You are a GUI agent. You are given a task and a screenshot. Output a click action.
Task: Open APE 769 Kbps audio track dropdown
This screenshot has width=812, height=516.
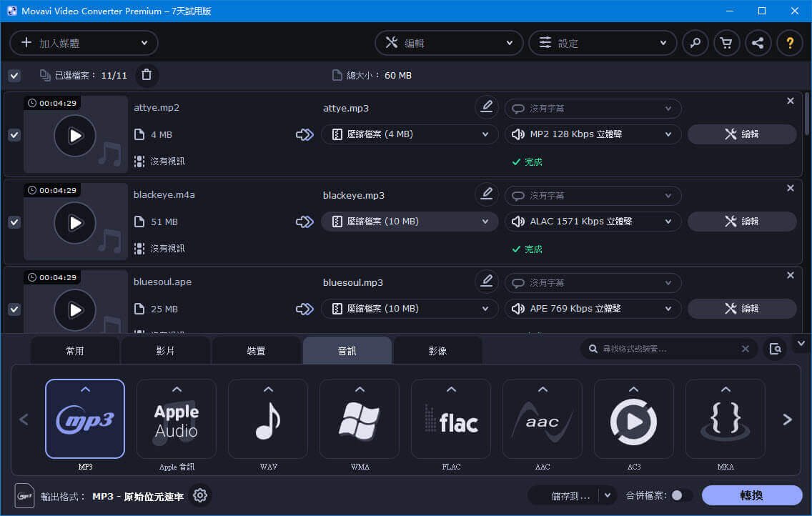click(x=593, y=309)
